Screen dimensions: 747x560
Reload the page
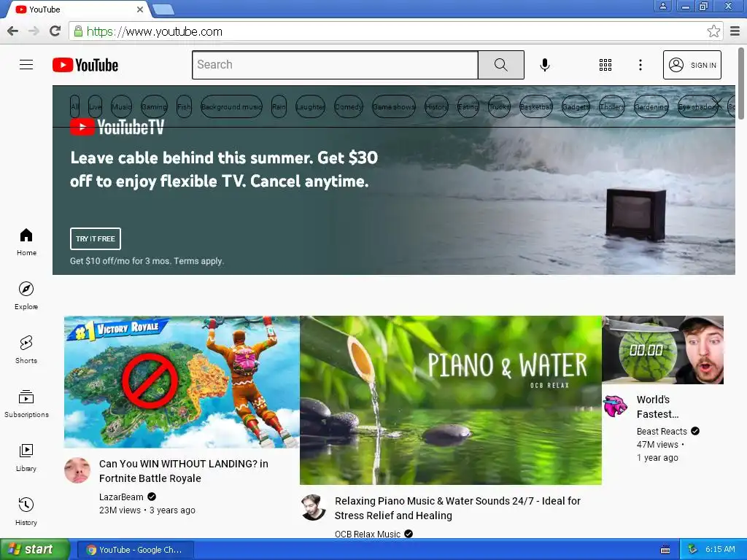tap(55, 31)
